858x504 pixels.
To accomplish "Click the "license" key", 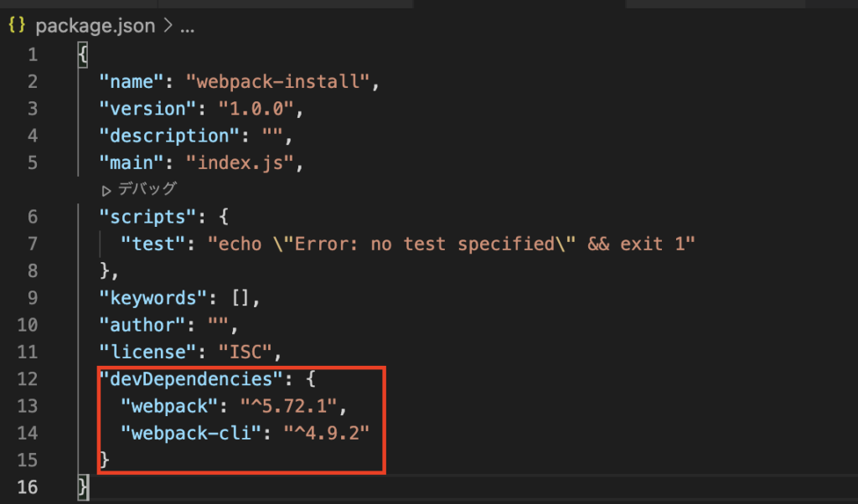I will [x=147, y=352].
